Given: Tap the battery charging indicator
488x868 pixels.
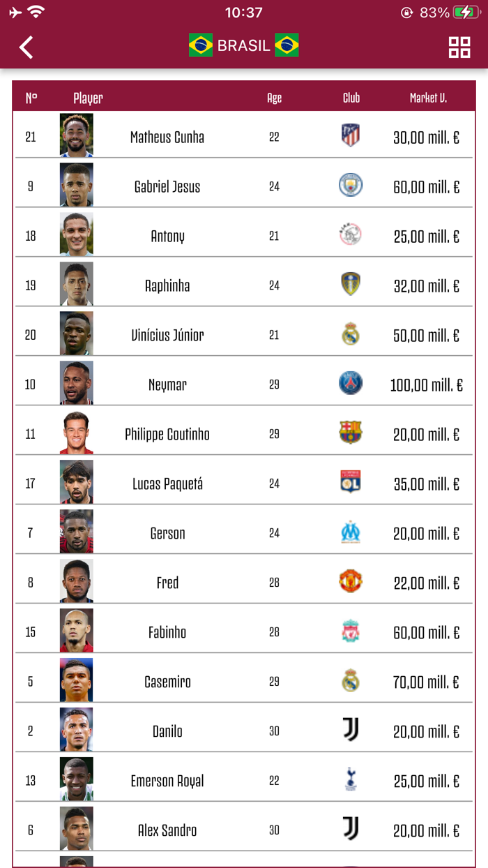Looking at the screenshot, I should click(464, 11).
